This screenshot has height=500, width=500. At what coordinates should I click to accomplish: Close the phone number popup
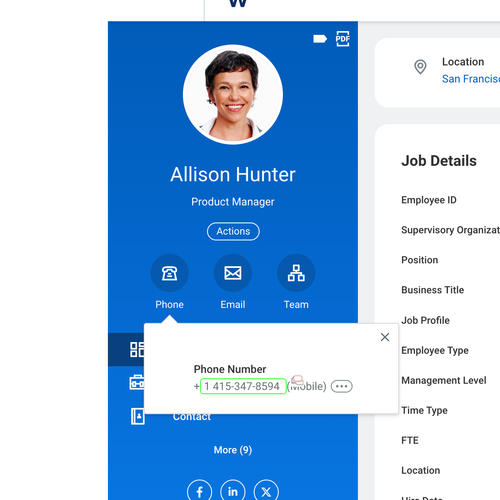385,337
